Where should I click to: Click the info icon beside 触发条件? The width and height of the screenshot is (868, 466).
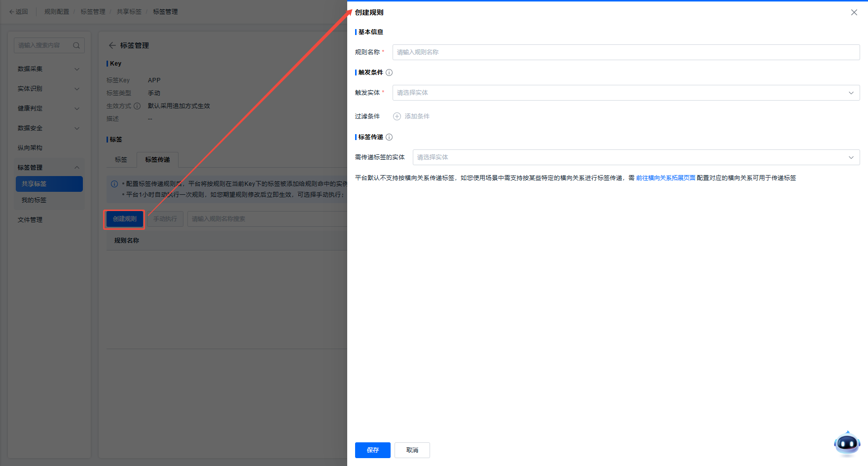click(x=389, y=72)
